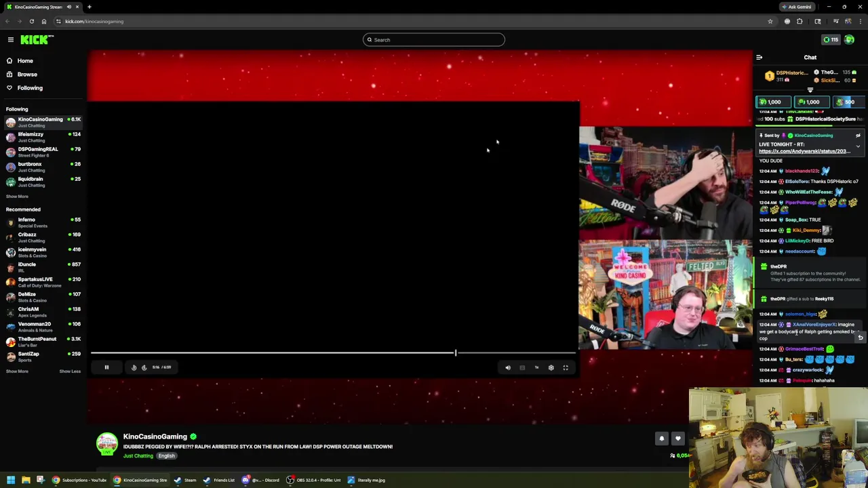Viewport: 868px width, 488px height.
Task: Expand the pinned message chevron
Action: pos(858,146)
